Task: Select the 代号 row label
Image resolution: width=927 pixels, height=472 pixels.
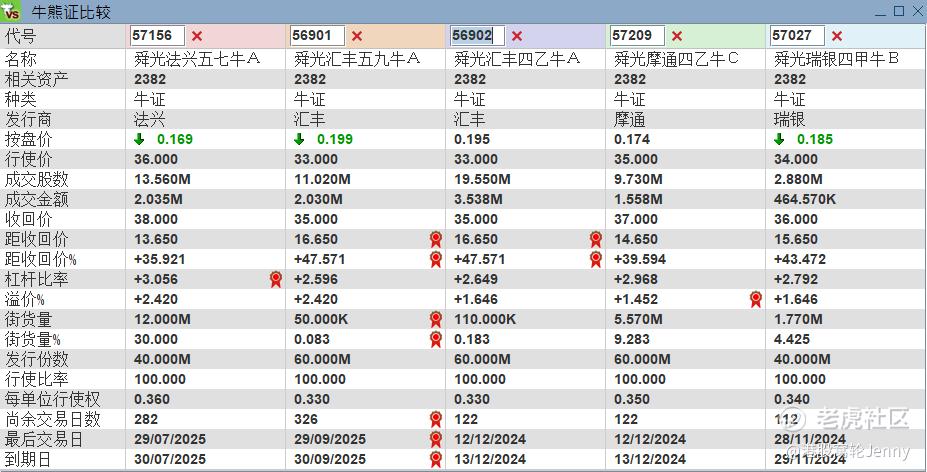Action: click(21, 36)
